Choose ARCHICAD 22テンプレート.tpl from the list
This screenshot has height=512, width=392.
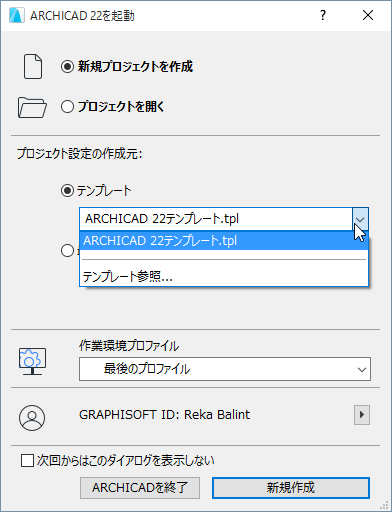(x=224, y=241)
